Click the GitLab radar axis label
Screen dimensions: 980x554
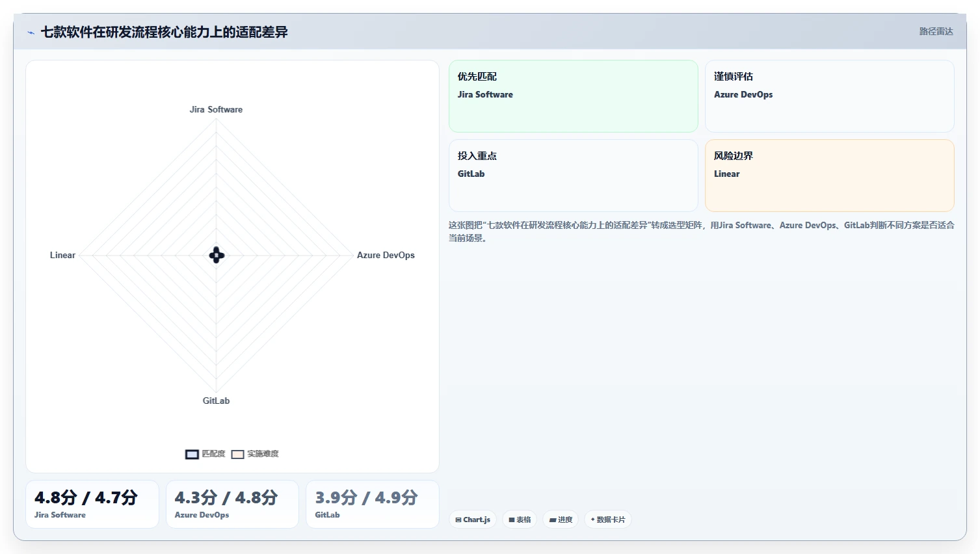(216, 401)
